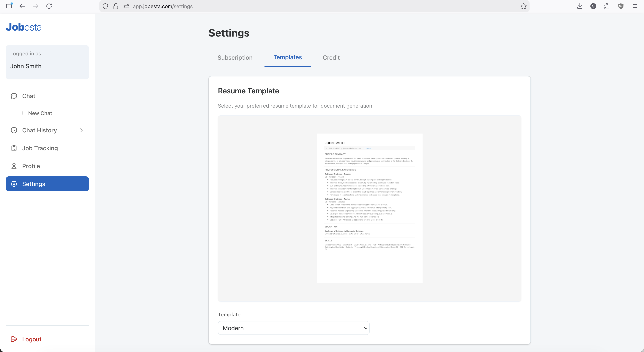The image size is (644, 352).
Task: Click the red logout arrow icon
Action: point(14,339)
